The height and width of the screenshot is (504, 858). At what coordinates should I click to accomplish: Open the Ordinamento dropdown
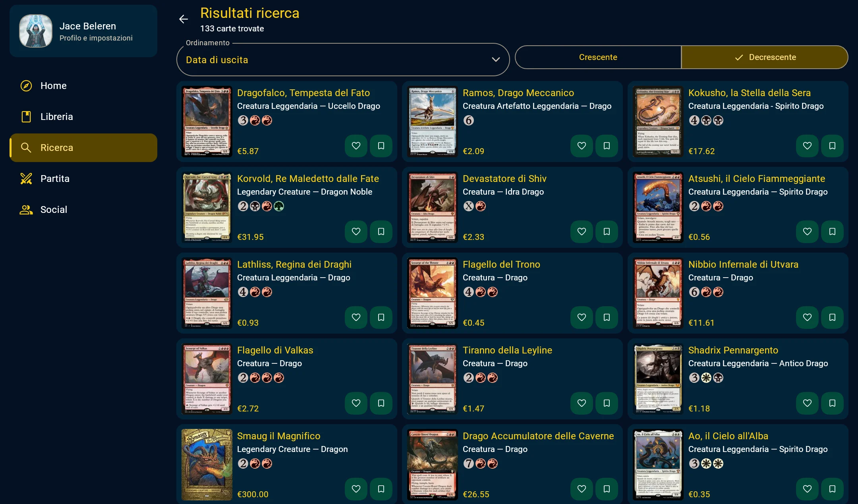[x=343, y=60]
